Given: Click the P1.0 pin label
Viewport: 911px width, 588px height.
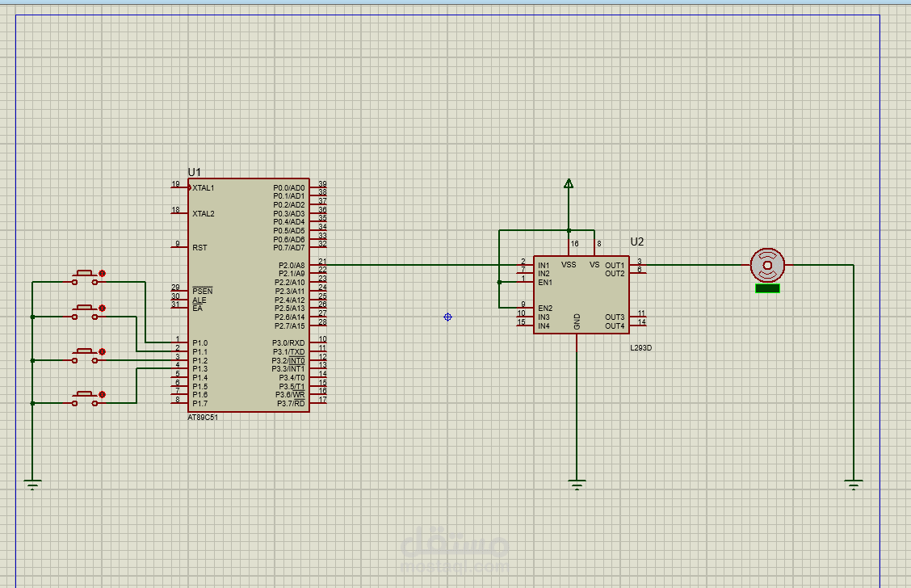Looking at the screenshot, I should 199,343.
